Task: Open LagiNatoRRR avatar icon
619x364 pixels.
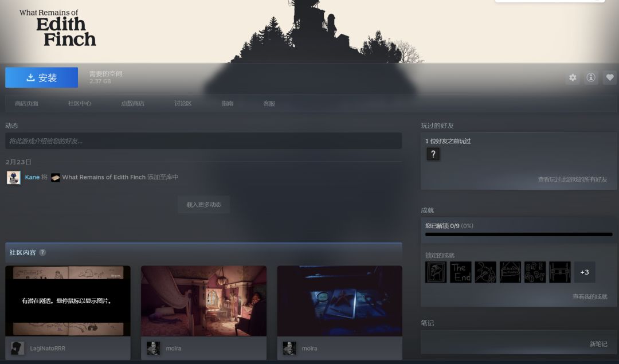Action: (x=17, y=348)
